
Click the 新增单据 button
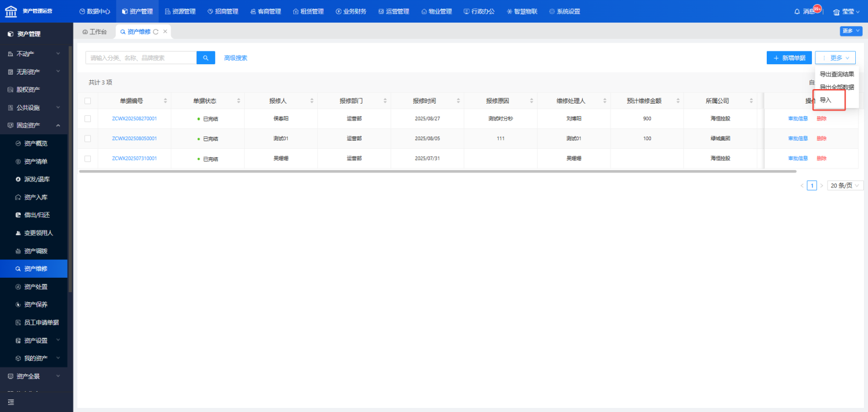789,58
